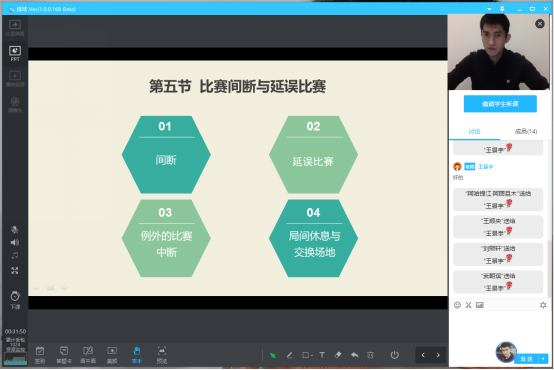Choose the text T tool
The height and width of the screenshot is (370, 554).
tap(322, 355)
